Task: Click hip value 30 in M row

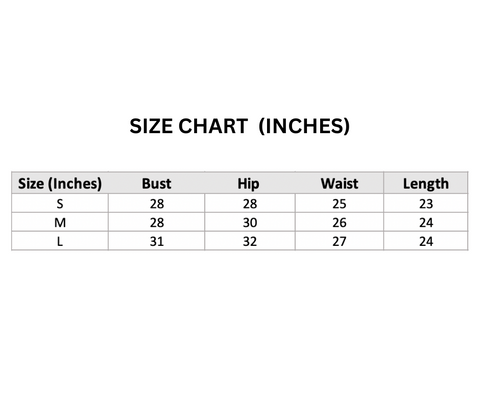Action: pos(250,222)
